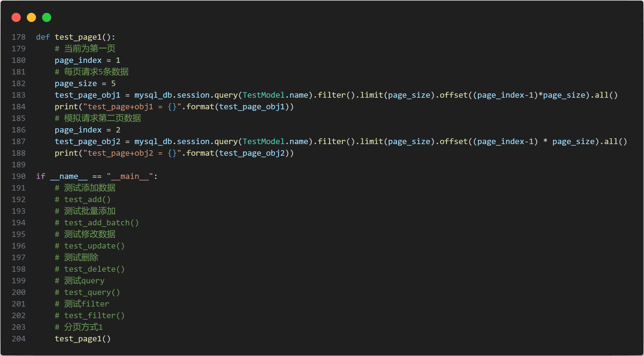Click the commented test_add_batch() line
The height and width of the screenshot is (356, 644).
[97, 223]
